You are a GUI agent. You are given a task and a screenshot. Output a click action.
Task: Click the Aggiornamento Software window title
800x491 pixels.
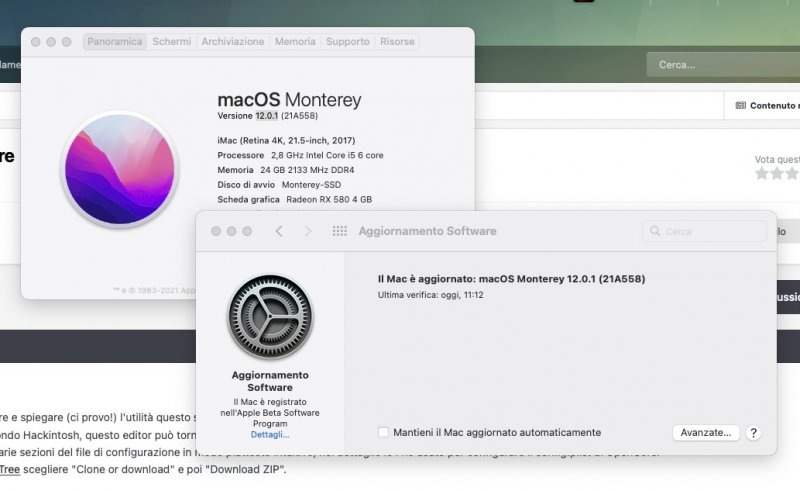point(428,231)
